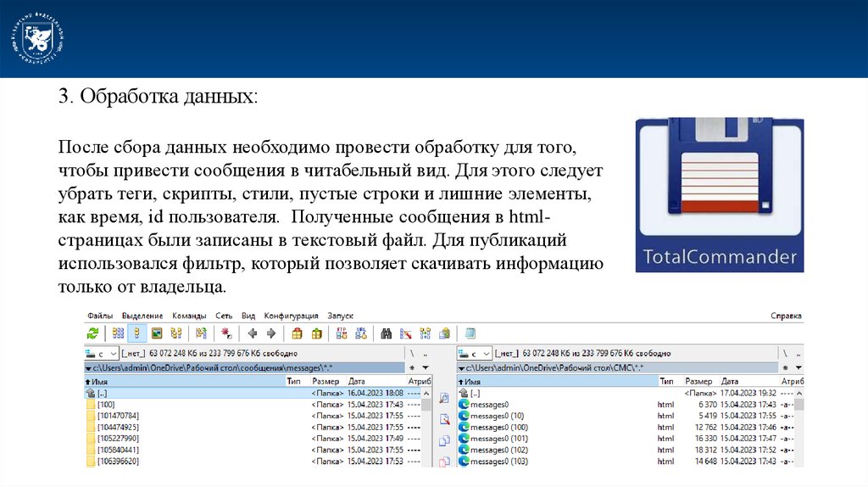This screenshot has width=868, height=487.
Task: Expand left panel path history arrow
Action: click(x=88, y=368)
